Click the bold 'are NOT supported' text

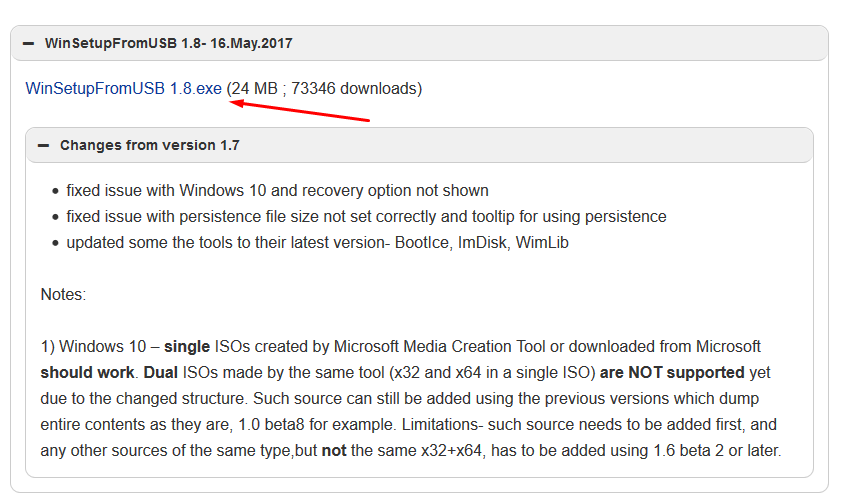pyautogui.click(x=672, y=372)
